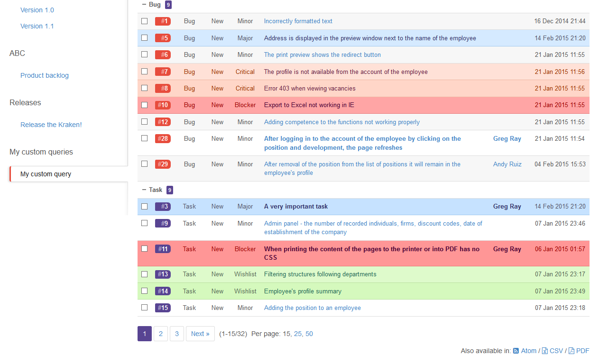Open the Product backlog sidebar item
The height and width of the screenshot is (364, 599).
coord(45,75)
